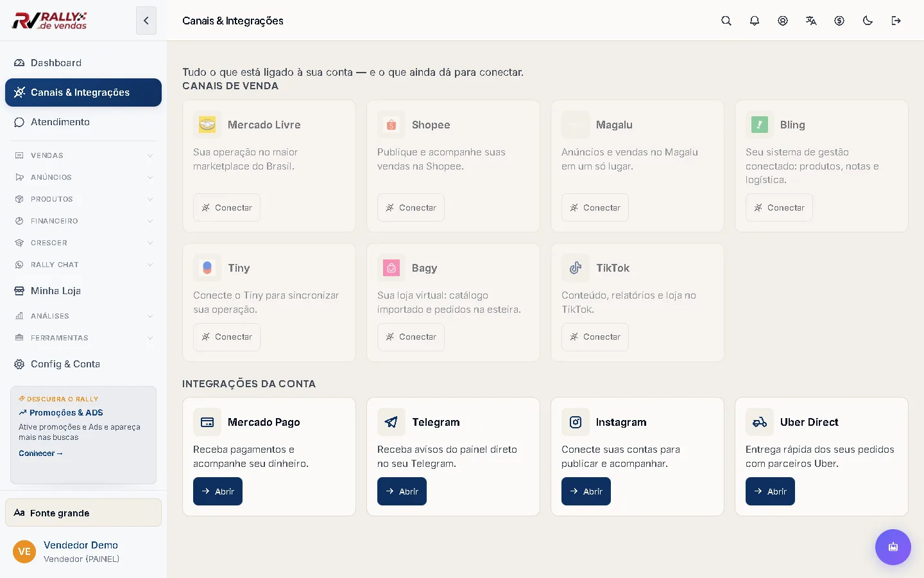The width and height of the screenshot is (924, 578).
Task: Click the CANAIS DE VENDA section heading
Action: [x=230, y=86]
